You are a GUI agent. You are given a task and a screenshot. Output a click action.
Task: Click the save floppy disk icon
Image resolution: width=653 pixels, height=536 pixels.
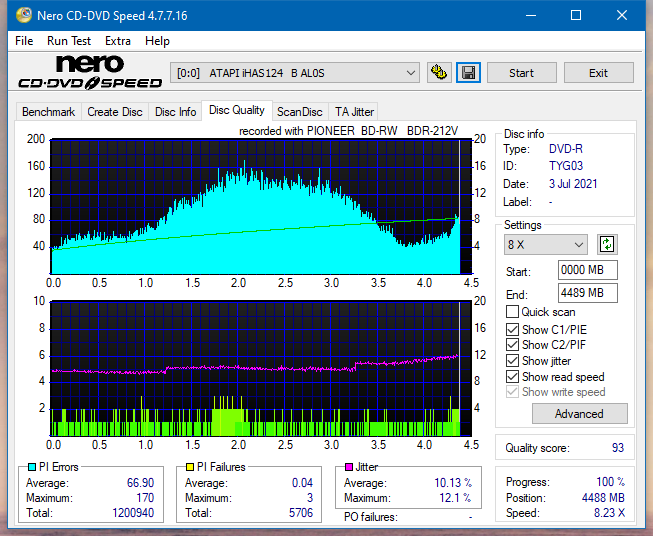click(469, 73)
